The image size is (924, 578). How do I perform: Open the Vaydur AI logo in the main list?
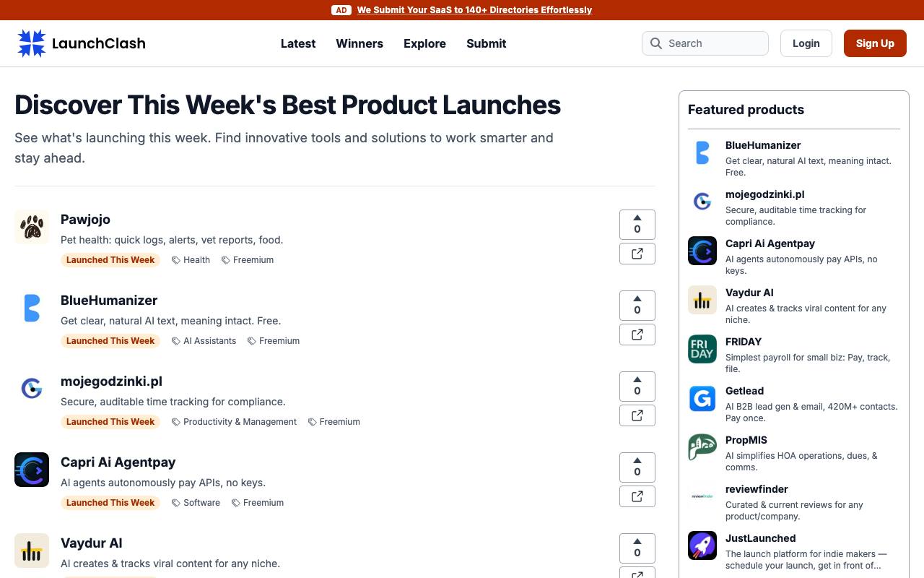tap(32, 551)
